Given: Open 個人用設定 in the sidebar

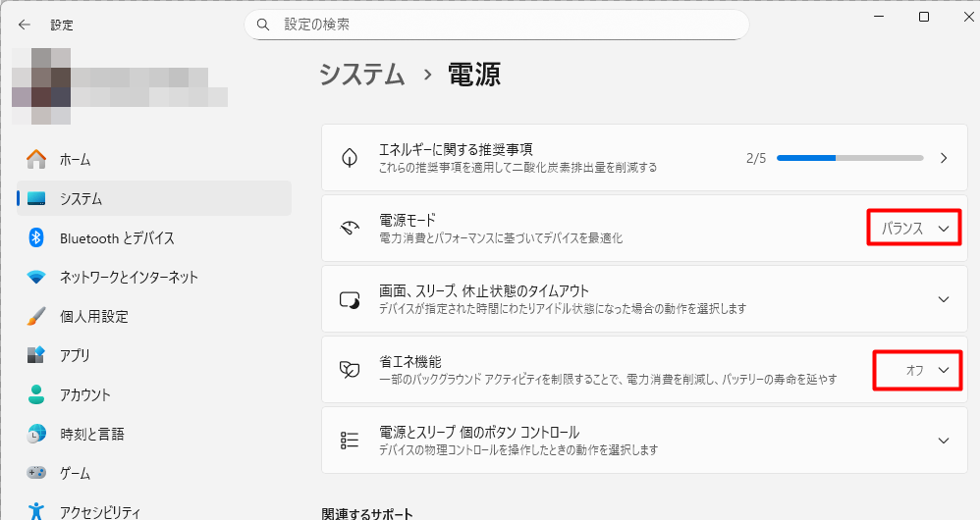Looking at the screenshot, I should pyautogui.click(x=154, y=316).
